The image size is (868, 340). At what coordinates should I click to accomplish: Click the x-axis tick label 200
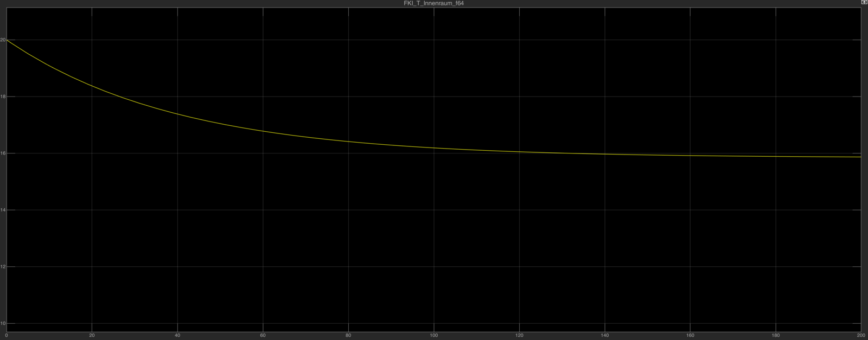coord(860,335)
